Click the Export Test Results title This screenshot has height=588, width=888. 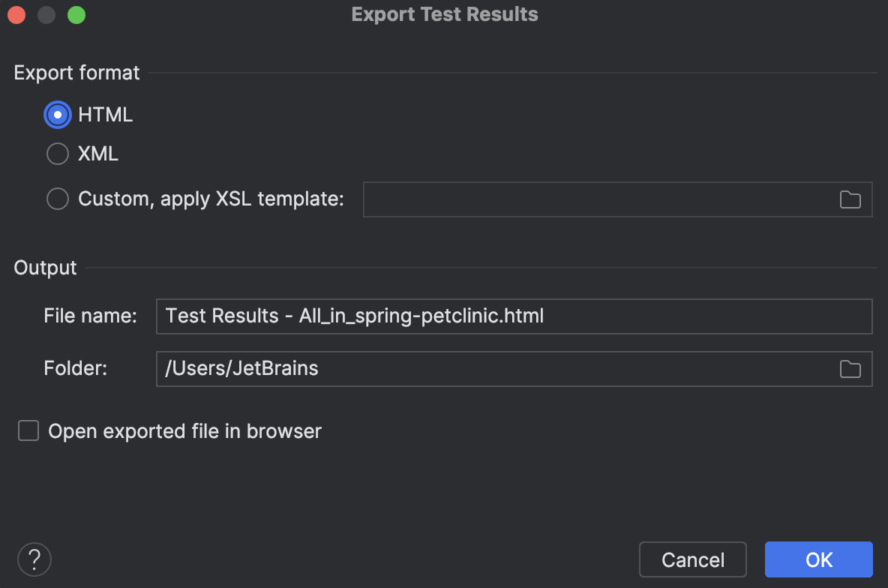point(444,13)
